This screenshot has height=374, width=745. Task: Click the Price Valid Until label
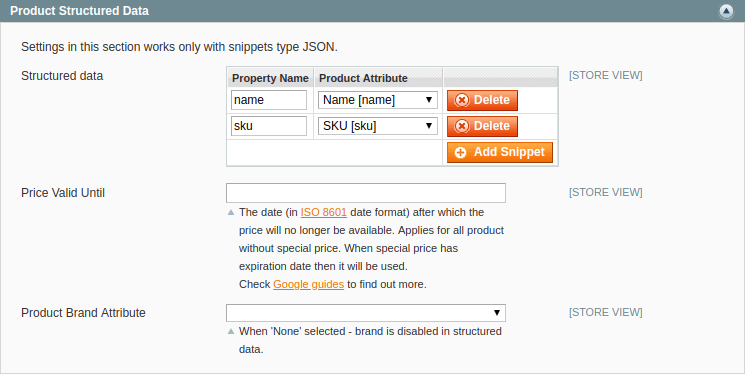click(63, 193)
